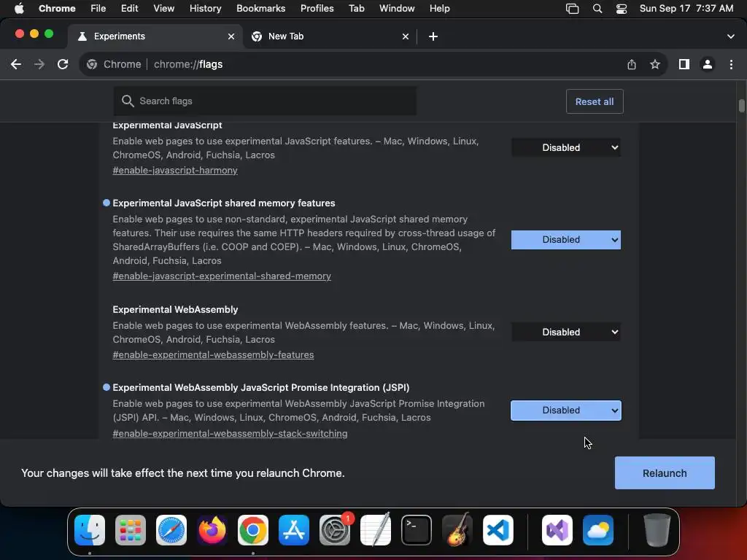Image resolution: width=747 pixels, height=560 pixels.
Task: Open the Window menu
Action: [397, 9]
